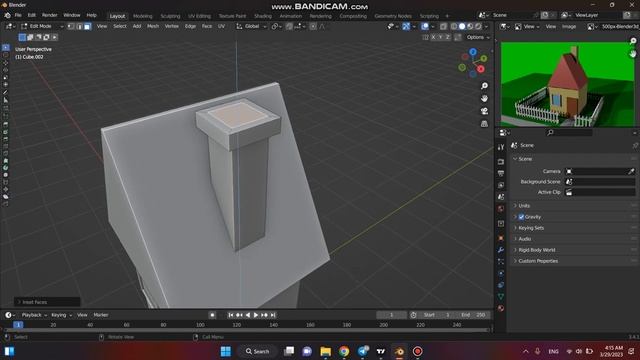The width and height of the screenshot is (640, 360).
Task: Open the Image menu in image editor
Action: pyautogui.click(x=569, y=27)
